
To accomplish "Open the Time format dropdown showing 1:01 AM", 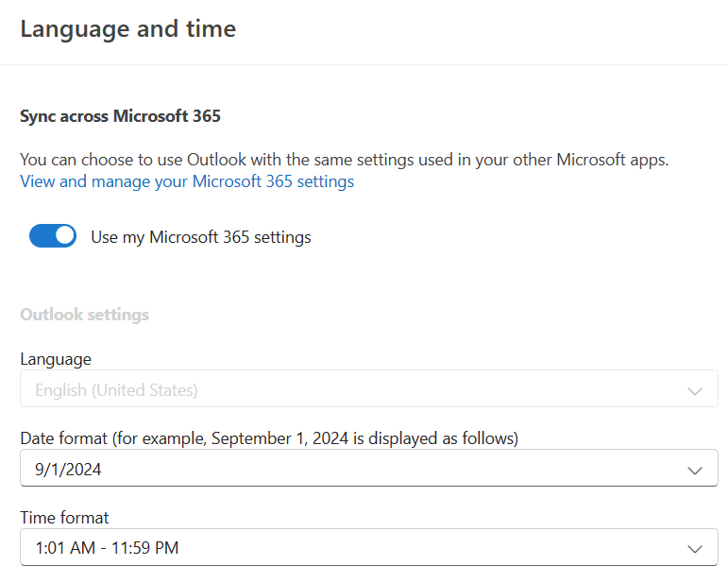I will [x=368, y=547].
